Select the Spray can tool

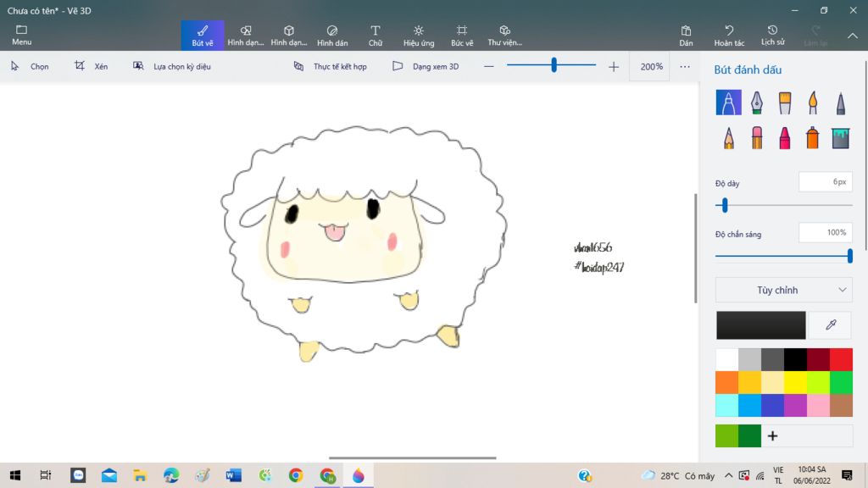click(x=813, y=137)
